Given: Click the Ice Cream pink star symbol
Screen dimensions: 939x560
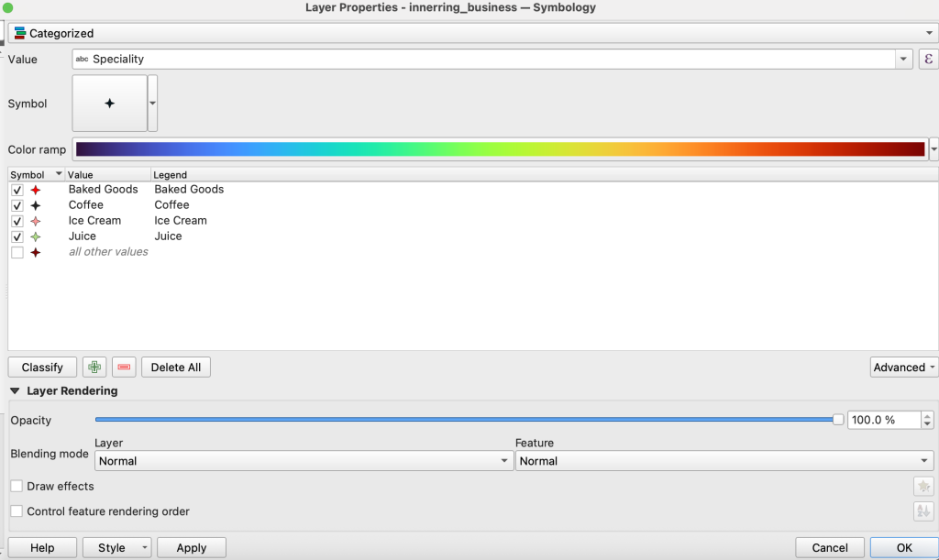Looking at the screenshot, I should [36, 221].
